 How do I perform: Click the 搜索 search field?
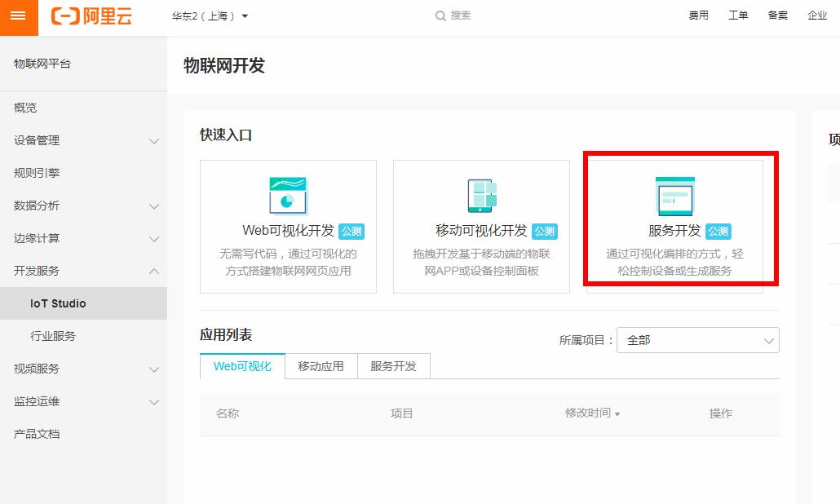(x=460, y=15)
